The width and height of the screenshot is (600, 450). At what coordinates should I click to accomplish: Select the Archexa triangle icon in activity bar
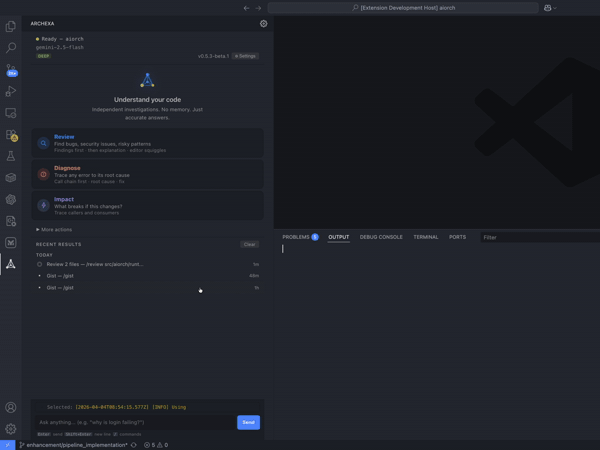[11, 264]
